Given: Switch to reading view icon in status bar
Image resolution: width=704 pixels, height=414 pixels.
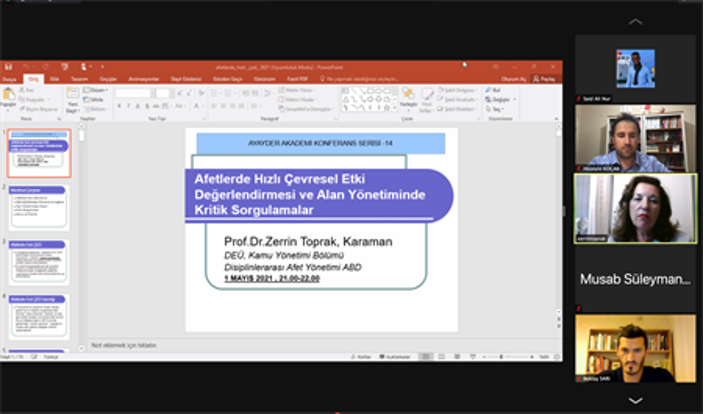Looking at the screenshot, I should tap(457, 357).
